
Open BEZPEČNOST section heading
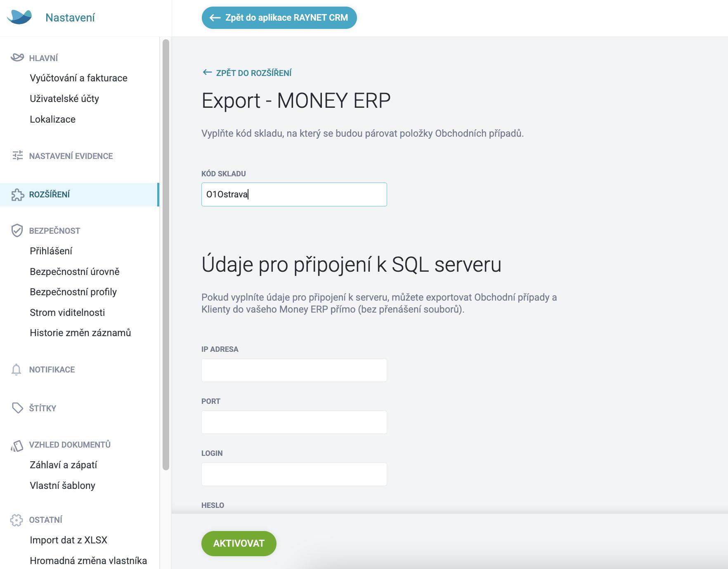click(x=54, y=231)
